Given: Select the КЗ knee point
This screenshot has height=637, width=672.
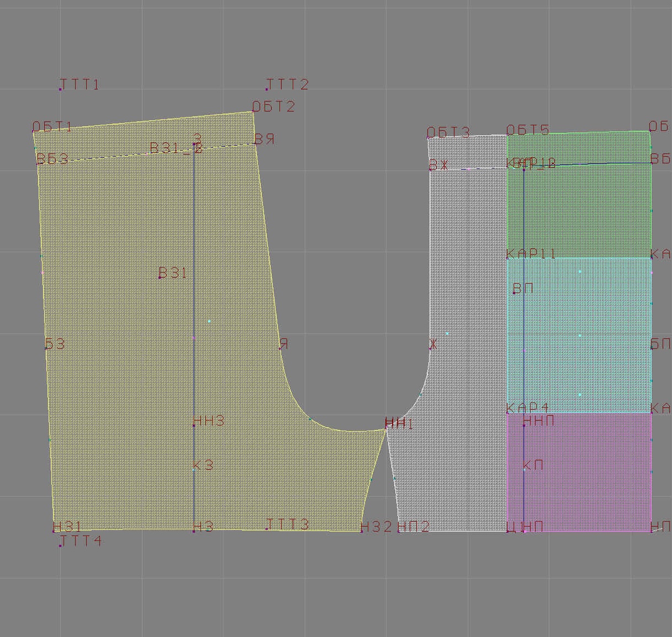Looking at the screenshot, I should coord(194,469).
